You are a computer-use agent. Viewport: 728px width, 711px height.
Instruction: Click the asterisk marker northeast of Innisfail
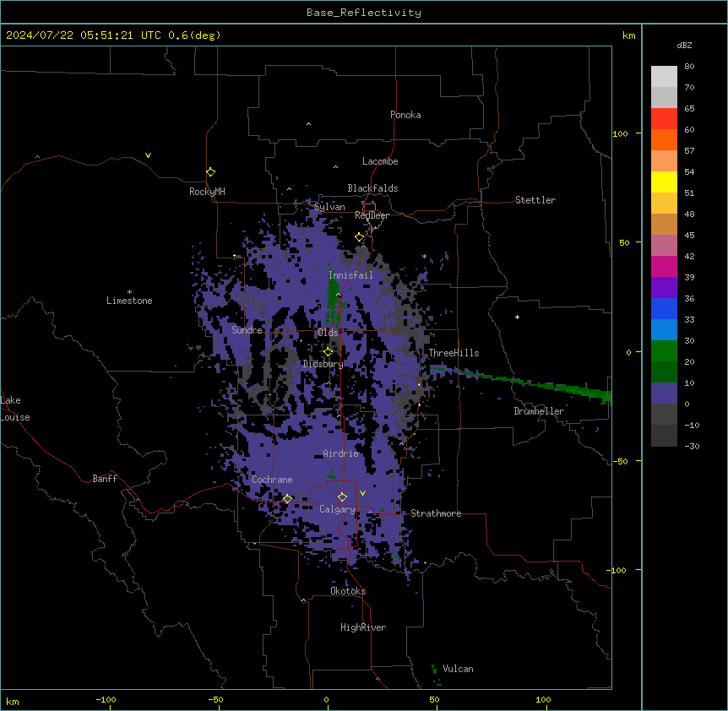[x=424, y=256]
